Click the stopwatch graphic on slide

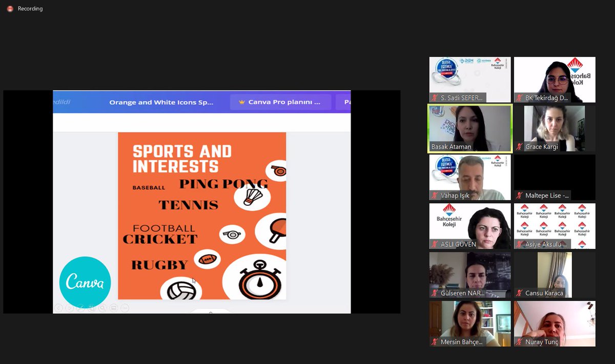pyautogui.click(x=260, y=280)
